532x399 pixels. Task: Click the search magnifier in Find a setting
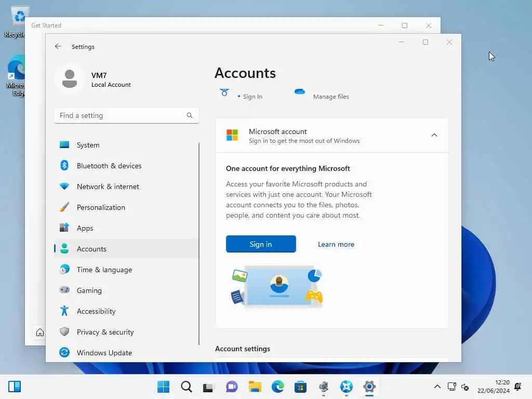point(190,115)
